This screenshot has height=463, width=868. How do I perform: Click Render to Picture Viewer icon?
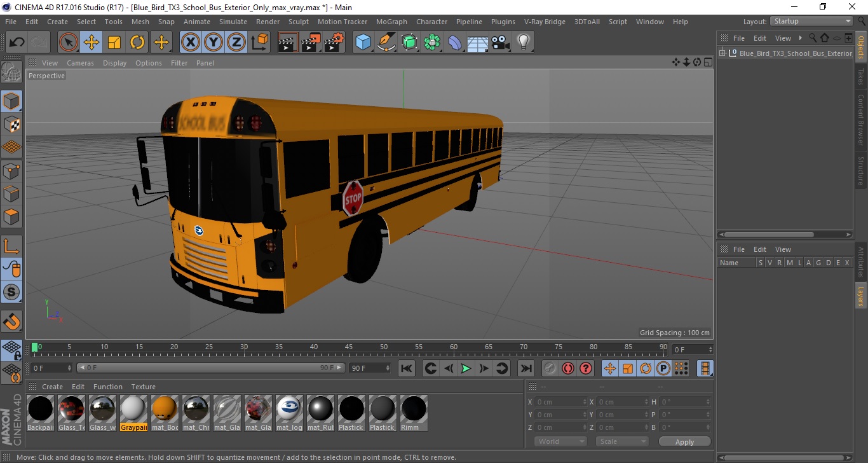311,43
